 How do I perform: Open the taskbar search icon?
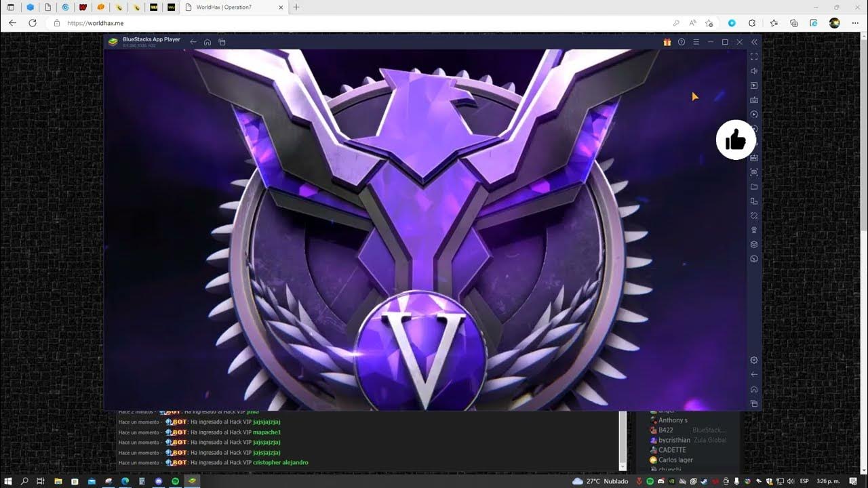(x=25, y=481)
